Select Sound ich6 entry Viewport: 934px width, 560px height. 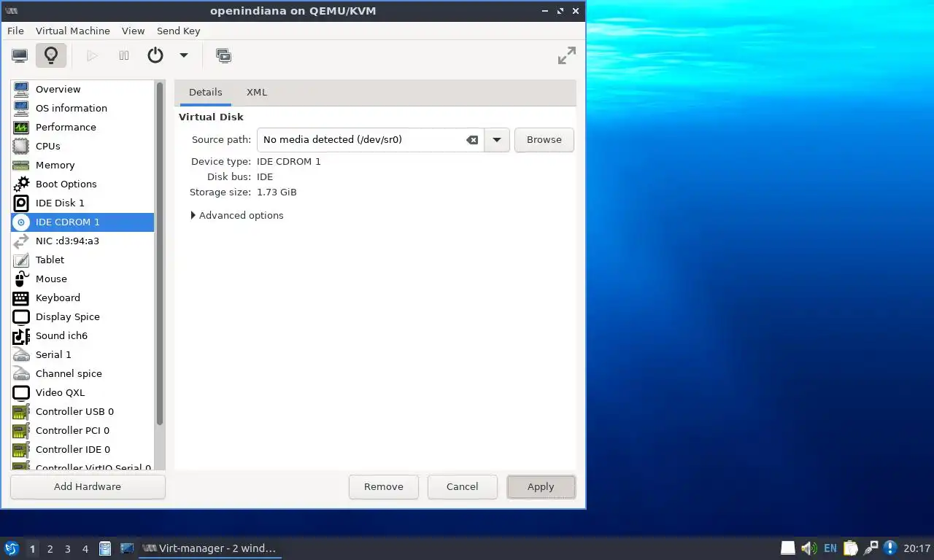tap(82, 335)
